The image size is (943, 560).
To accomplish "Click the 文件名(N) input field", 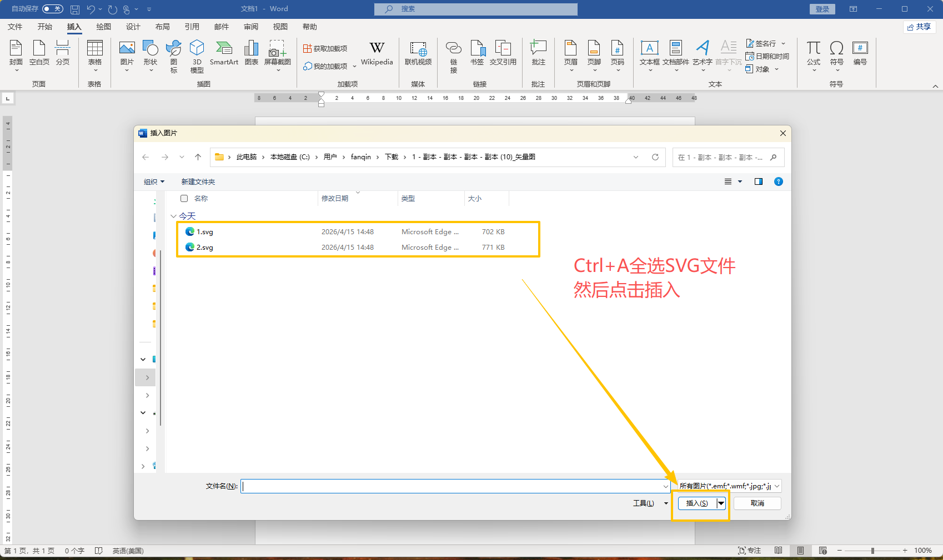I will click(x=455, y=486).
